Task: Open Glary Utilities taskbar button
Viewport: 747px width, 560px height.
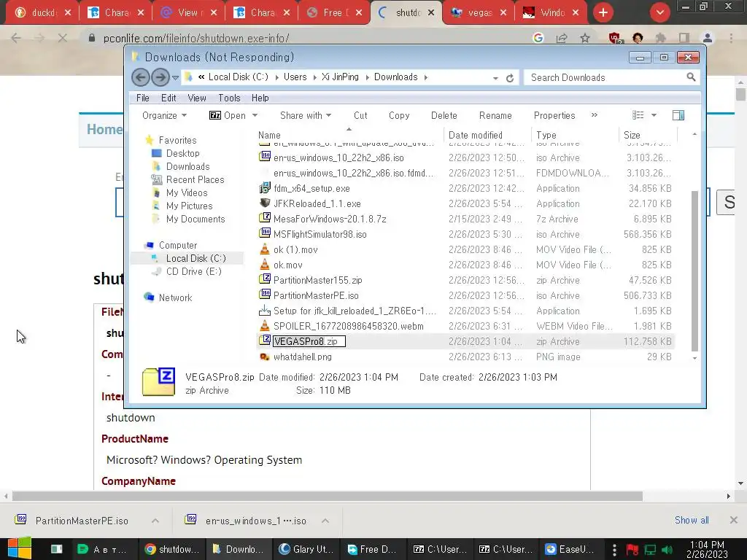Action: tap(306, 549)
